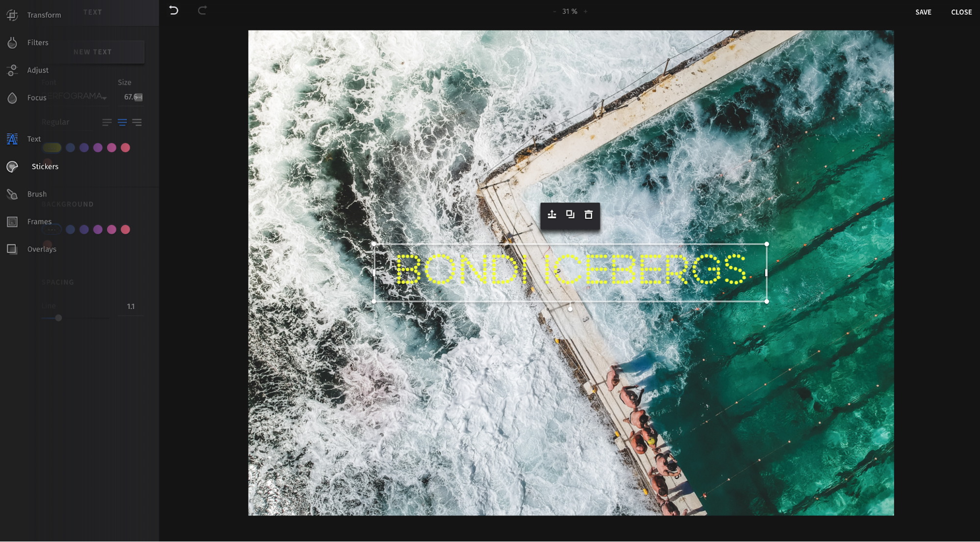
Task: Select the Filters tool in sidebar
Action: pos(37,42)
